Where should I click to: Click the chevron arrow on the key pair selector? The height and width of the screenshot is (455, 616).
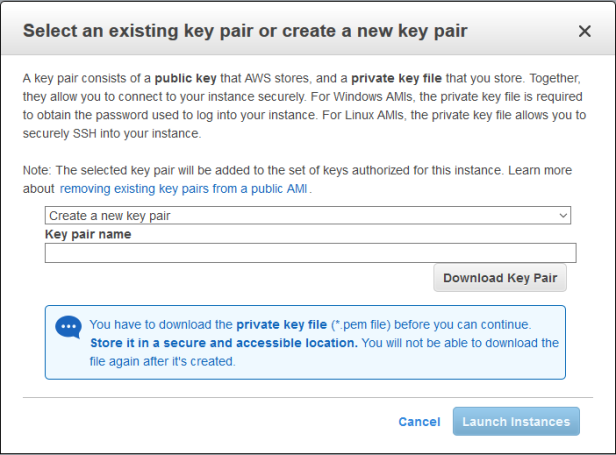point(564,215)
